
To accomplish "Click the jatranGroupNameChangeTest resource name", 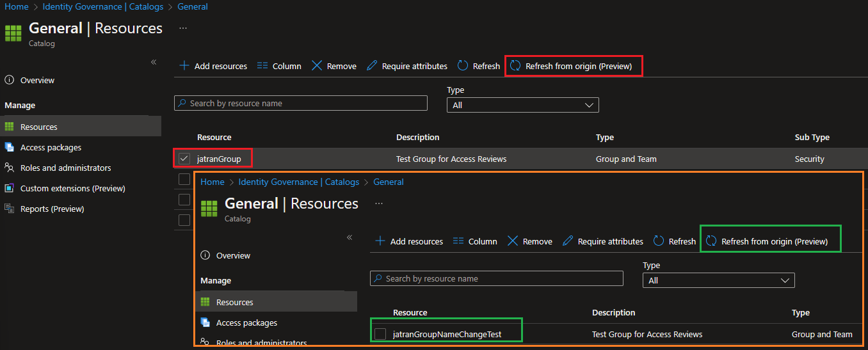I will tap(447, 334).
